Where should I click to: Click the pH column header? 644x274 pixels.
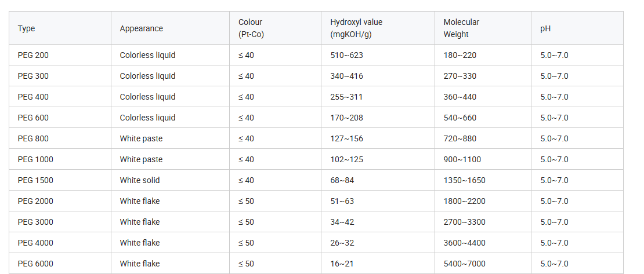[545, 28]
